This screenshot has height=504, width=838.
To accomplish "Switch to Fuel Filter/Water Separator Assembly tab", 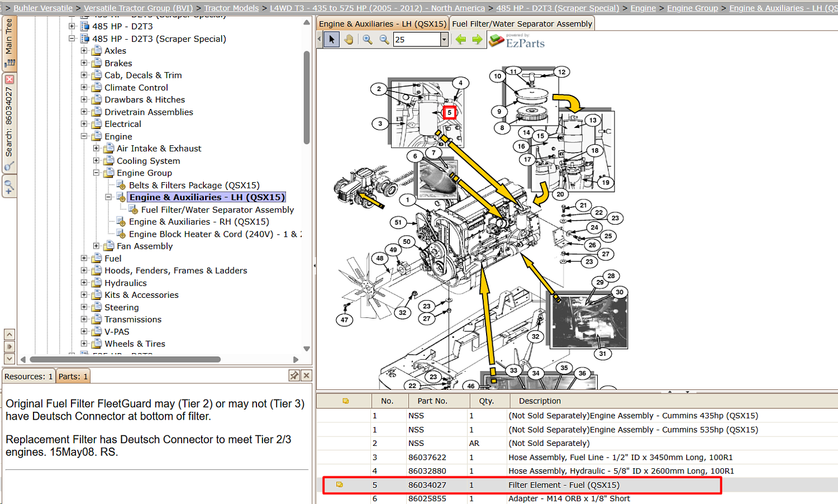I will [x=522, y=24].
